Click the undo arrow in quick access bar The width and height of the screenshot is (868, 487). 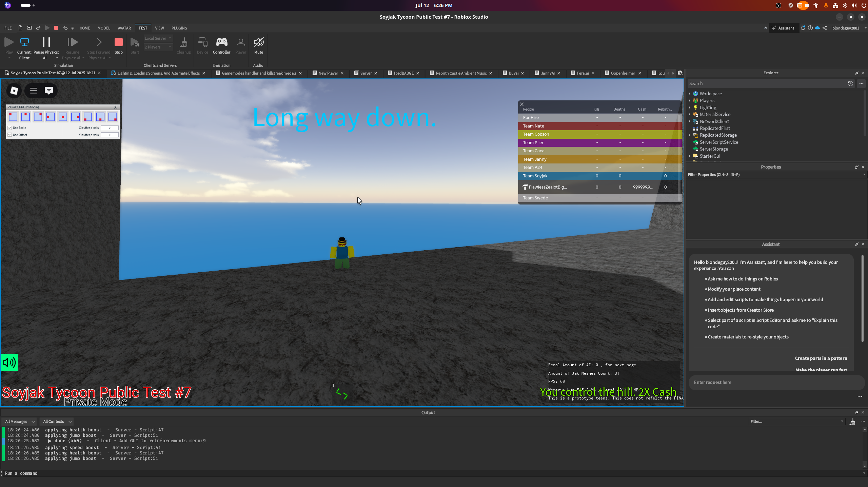pos(65,28)
